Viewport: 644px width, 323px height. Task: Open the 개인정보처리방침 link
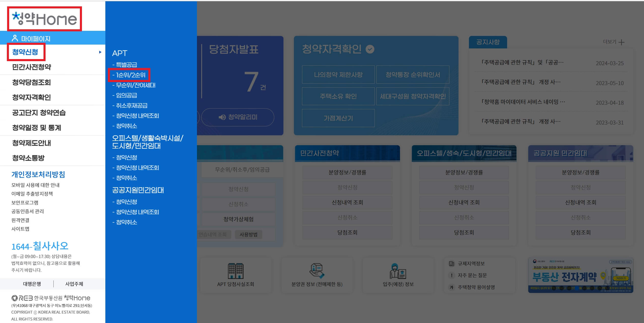(38, 175)
